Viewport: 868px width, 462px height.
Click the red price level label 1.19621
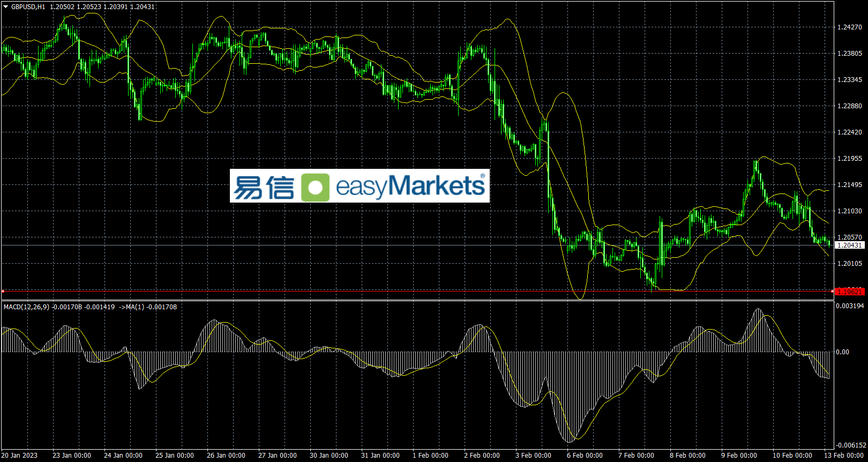(x=849, y=292)
